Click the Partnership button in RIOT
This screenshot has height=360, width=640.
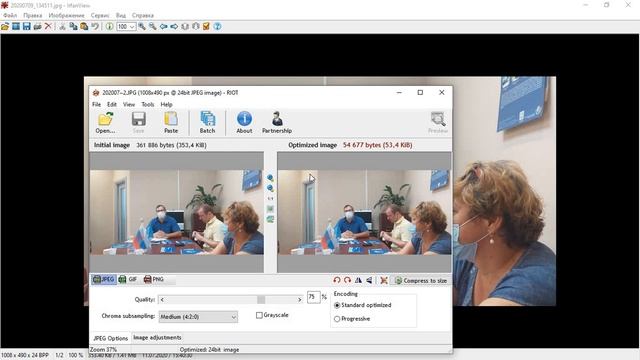pyautogui.click(x=277, y=122)
